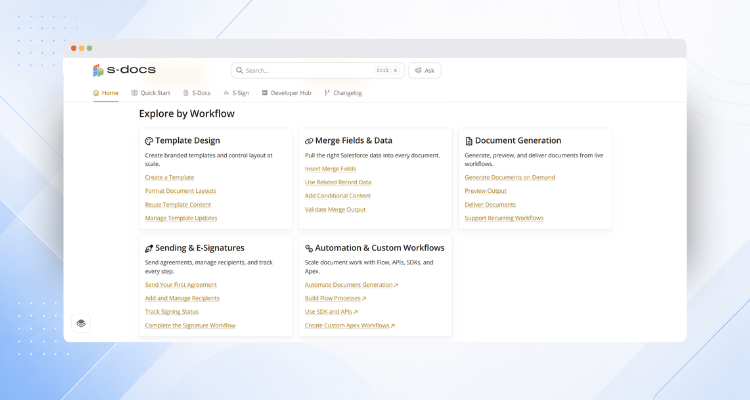
Task: Click the Explore by Workflow heading
Action: click(187, 114)
